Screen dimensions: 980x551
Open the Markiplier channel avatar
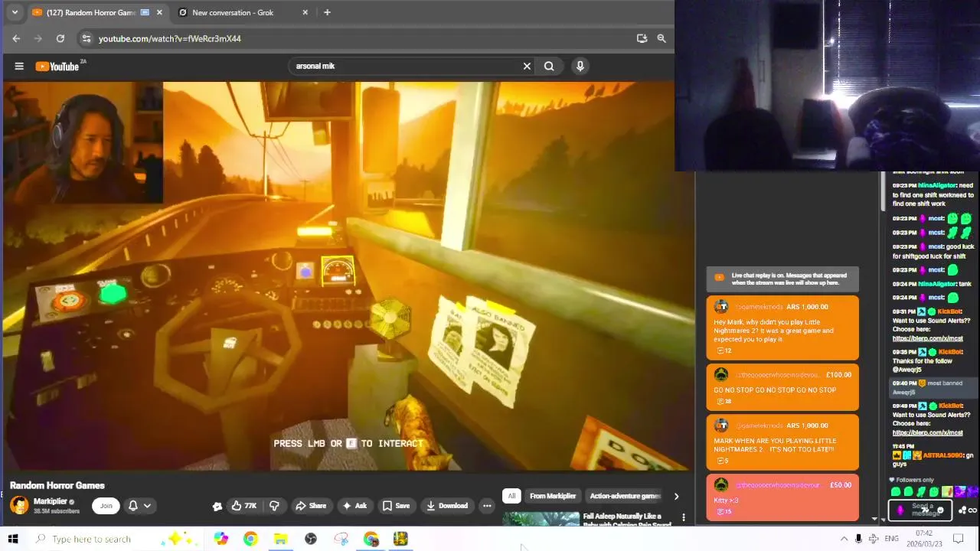click(x=19, y=505)
